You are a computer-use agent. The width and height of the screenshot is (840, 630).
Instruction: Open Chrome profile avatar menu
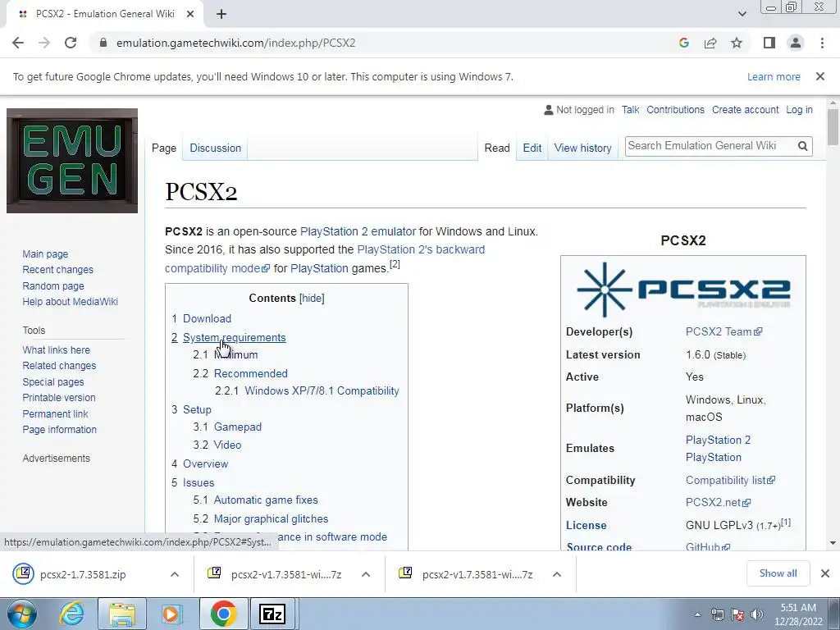[796, 43]
